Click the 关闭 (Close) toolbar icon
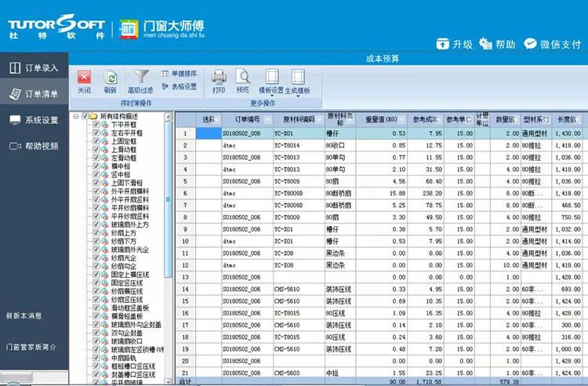Image resolution: width=588 pixels, height=386 pixels. pos(85,78)
